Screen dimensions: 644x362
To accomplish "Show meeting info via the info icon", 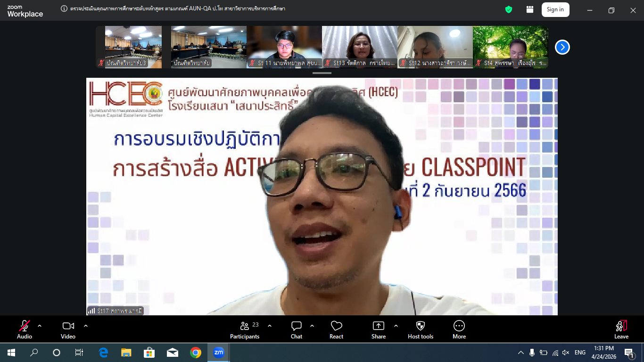I will 64,8.
